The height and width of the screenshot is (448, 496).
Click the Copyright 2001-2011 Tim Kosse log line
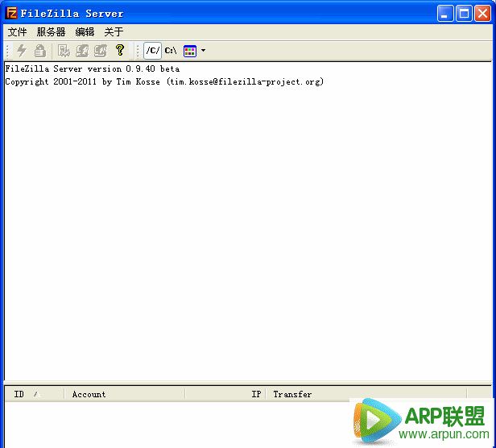point(164,81)
